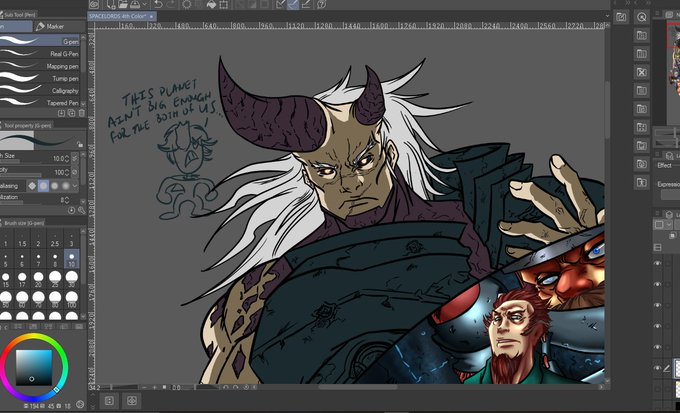The width and height of the screenshot is (680, 413).
Task: Click the vertical canvas scrollbar
Action: coord(607,108)
